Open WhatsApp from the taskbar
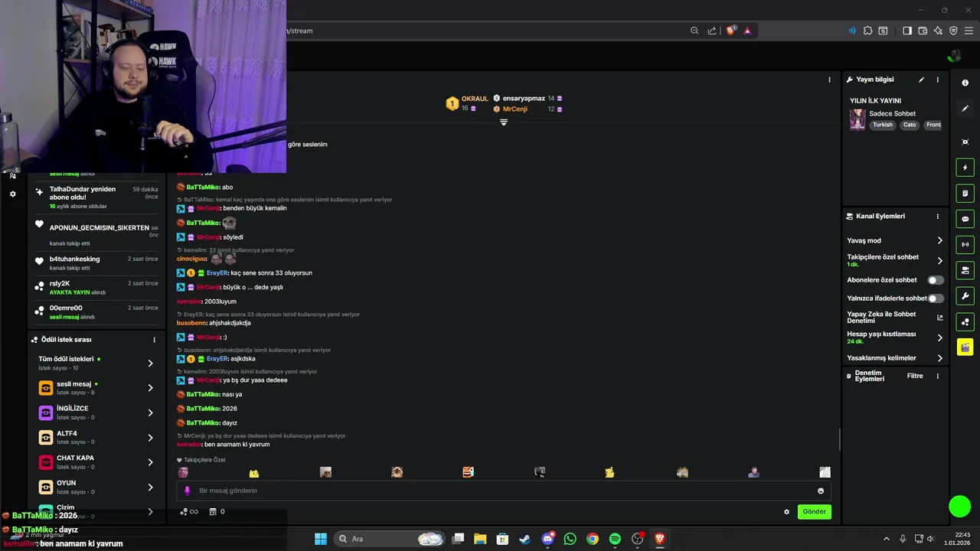This screenshot has width=980, height=551. coord(570,539)
